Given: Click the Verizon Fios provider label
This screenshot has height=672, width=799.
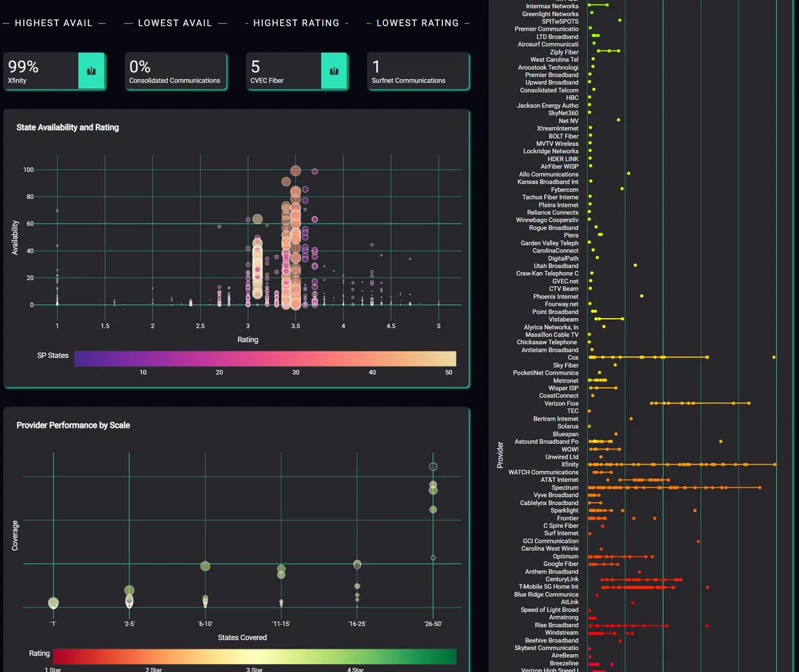Looking at the screenshot, I should 561,404.
